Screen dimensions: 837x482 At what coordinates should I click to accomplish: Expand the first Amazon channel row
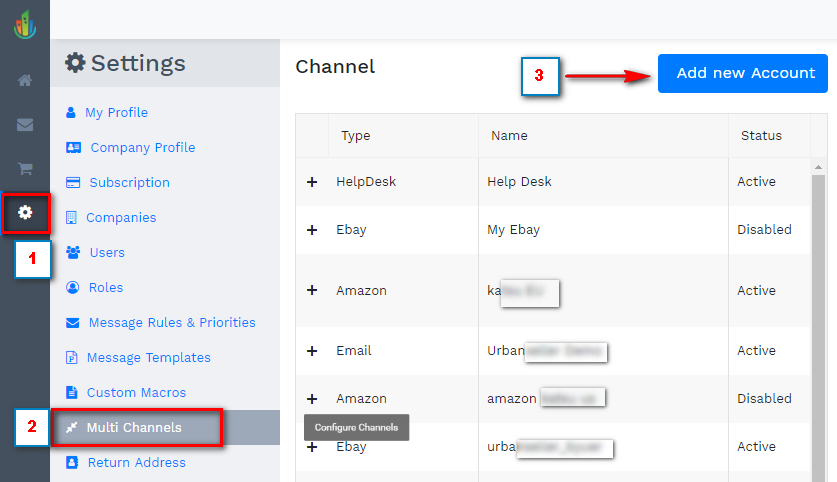(x=312, y=290)
